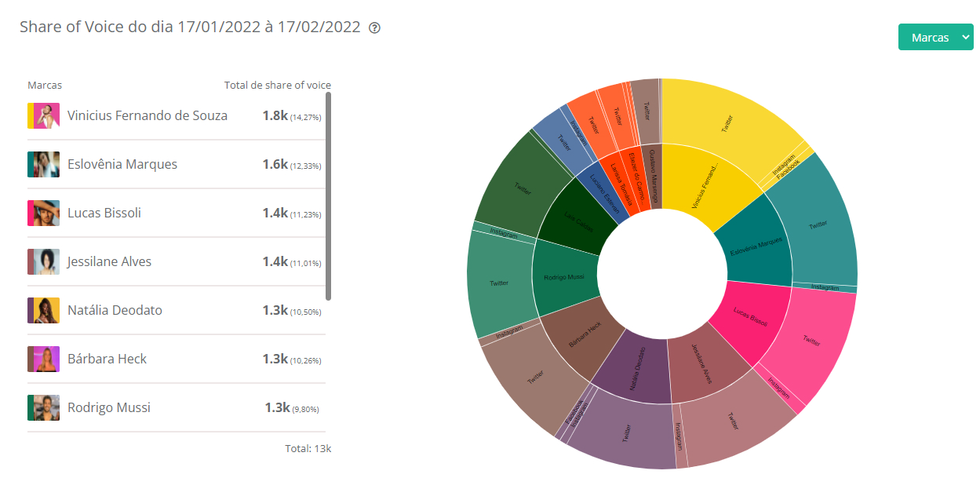This screenshot has height=489, width=980.
Task: Select the Vinicius Fernando de Souza name
Action: click(148, 115)
